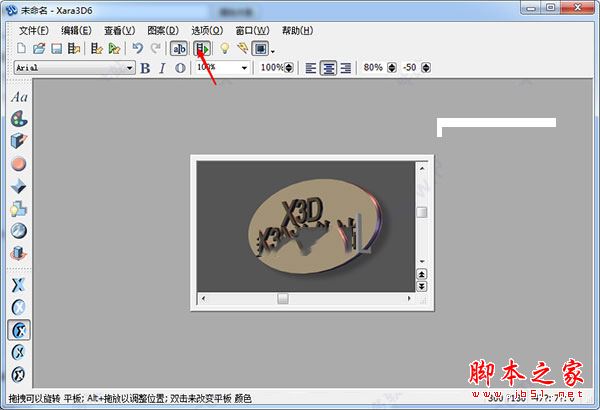Viewport: 600px width, 410px height.
Task: Adjust the 100% spacing stepper
Action: 289,68
